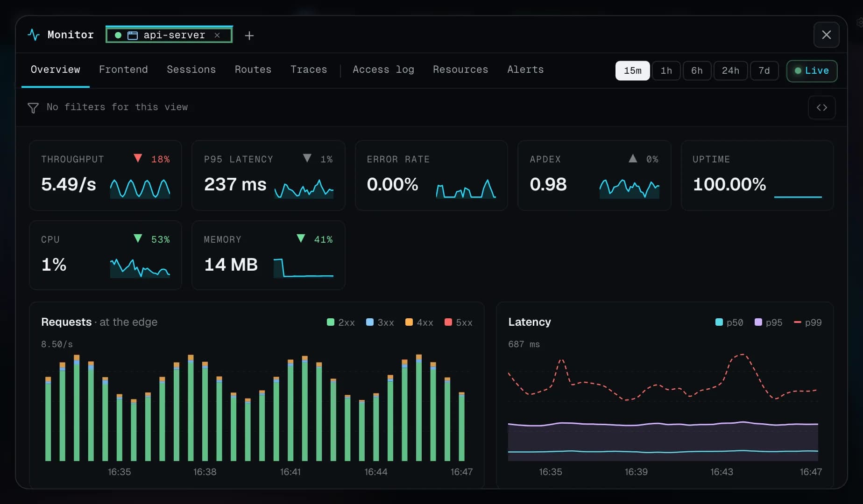Open the code view brackets button
Image resolution: width=863 pixels, height=504 pixels.
click(x=822, y=107)
